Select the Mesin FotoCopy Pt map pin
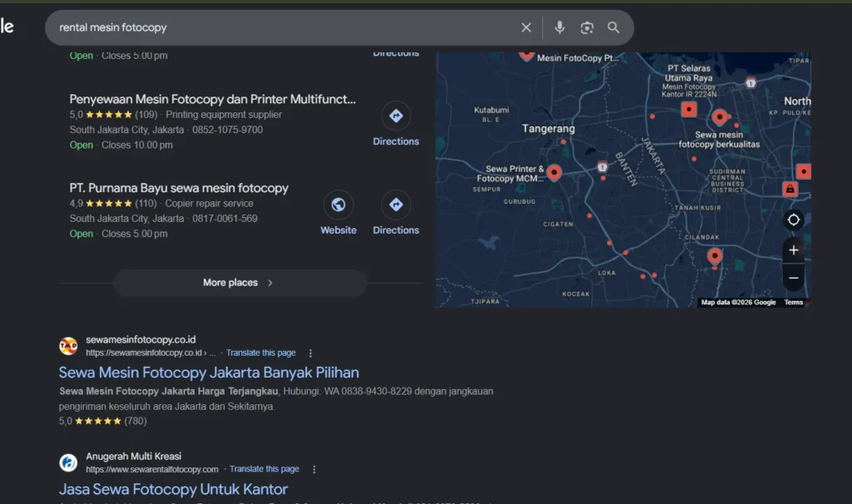This screenshot has width=852, height=504. pos(526,54)
